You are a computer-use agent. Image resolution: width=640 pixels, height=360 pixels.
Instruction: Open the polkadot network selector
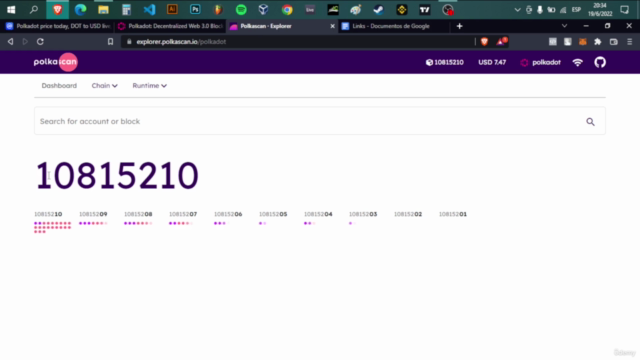[x=541, y=62]
